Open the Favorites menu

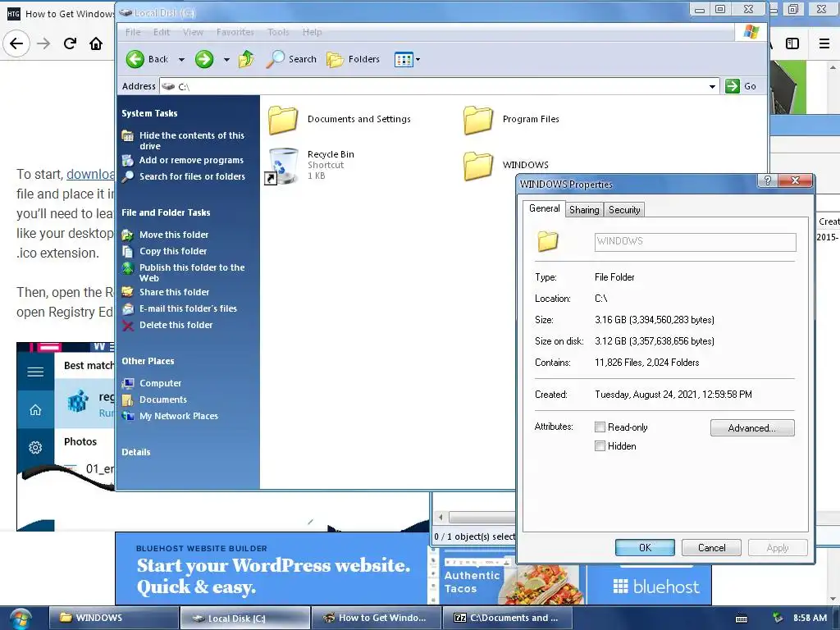[x=235, y=32]
